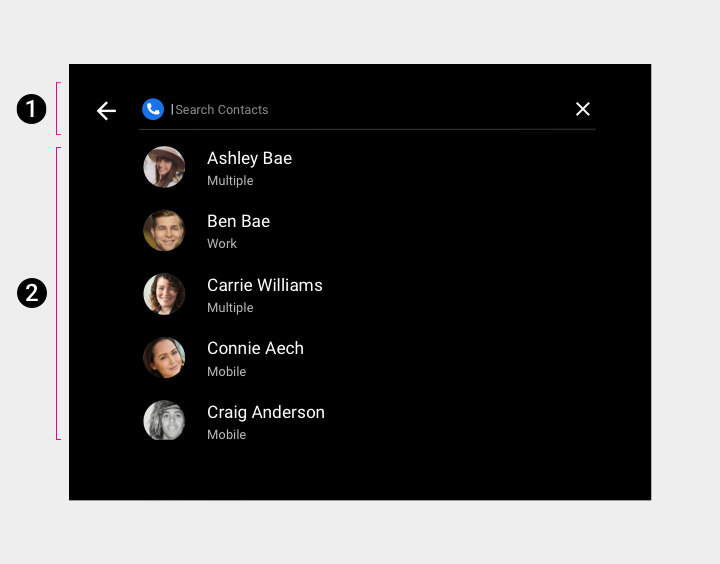Viewport: 720px width, 564px height.
Task: Select the Ashley Bae contact name
Action: coord(249,158)
